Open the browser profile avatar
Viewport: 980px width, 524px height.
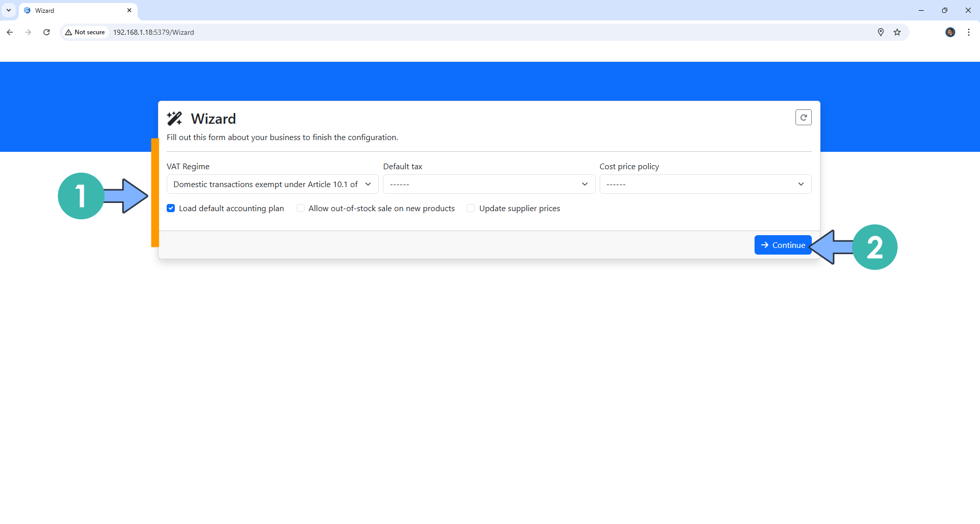point(950,32)
